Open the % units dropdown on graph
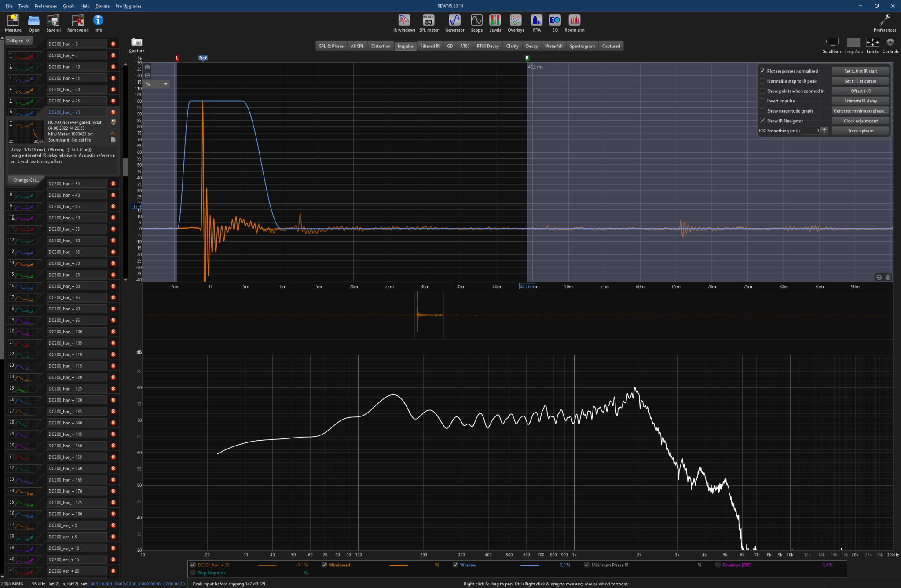 (x=156, y=84)
